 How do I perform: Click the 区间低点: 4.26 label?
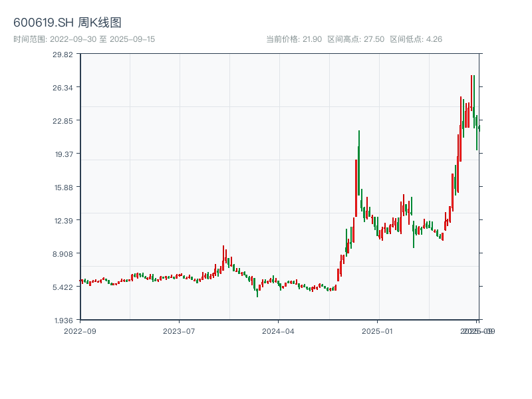(416, 39)
